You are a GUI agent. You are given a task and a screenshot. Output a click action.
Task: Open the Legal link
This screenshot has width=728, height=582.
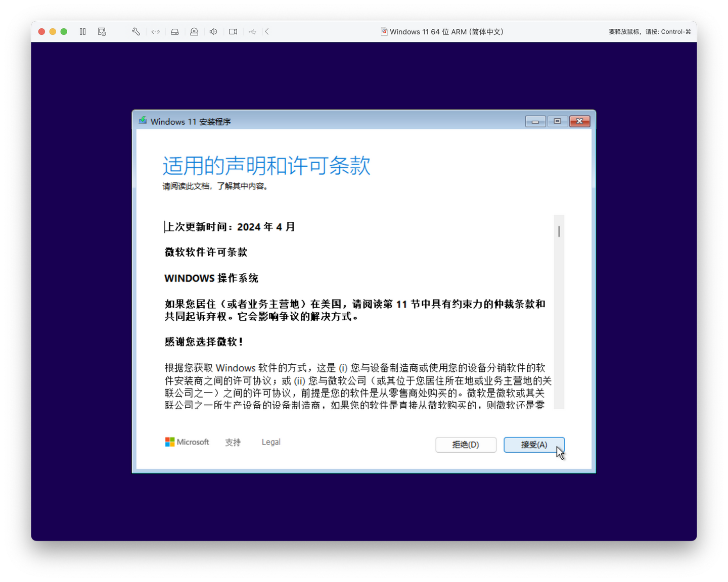pyautogui.click(x=271, y=442)
